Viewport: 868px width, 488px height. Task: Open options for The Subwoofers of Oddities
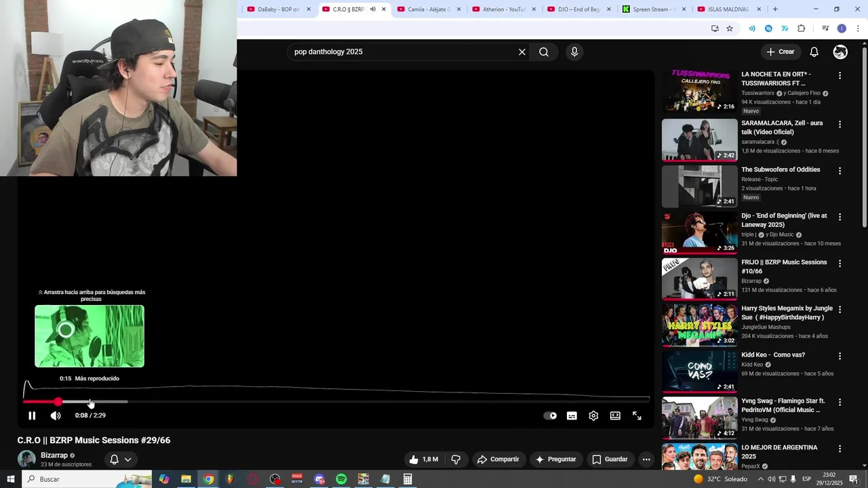pos(840,171)
